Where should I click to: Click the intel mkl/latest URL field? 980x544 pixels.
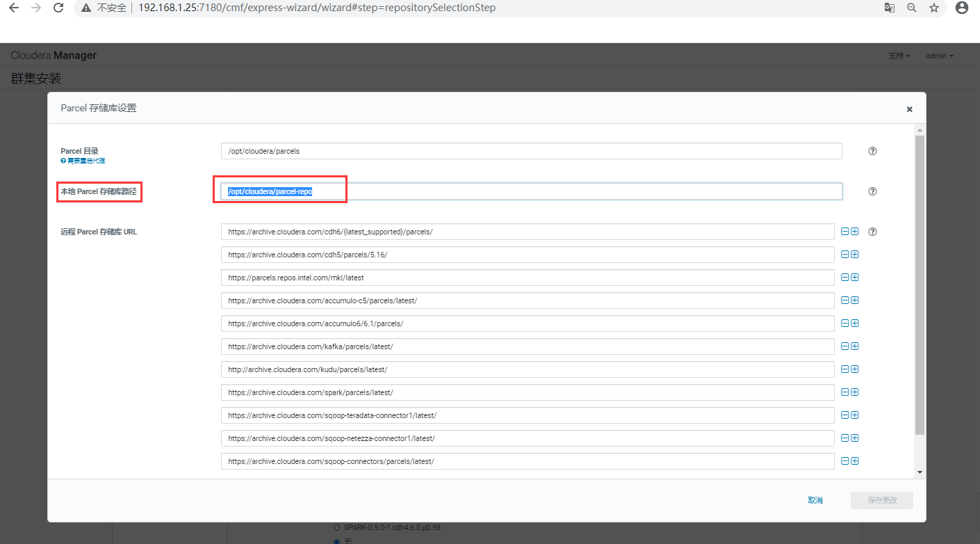528,278
